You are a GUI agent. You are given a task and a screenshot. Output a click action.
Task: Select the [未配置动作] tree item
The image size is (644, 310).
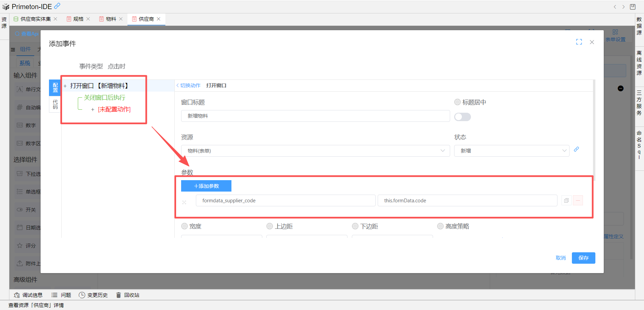pos(114,109)
